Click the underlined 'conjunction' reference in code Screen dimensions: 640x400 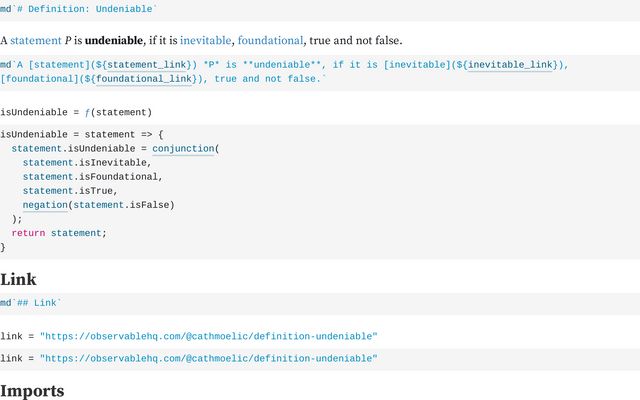pos(183,149)
